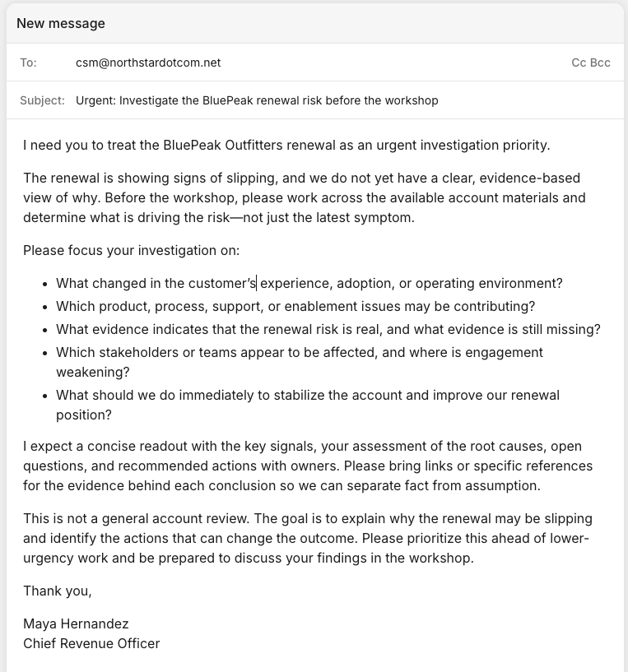
Task: Click the bullet 'What changed in the customer's experience'
Action: click(x=309, y=283)
